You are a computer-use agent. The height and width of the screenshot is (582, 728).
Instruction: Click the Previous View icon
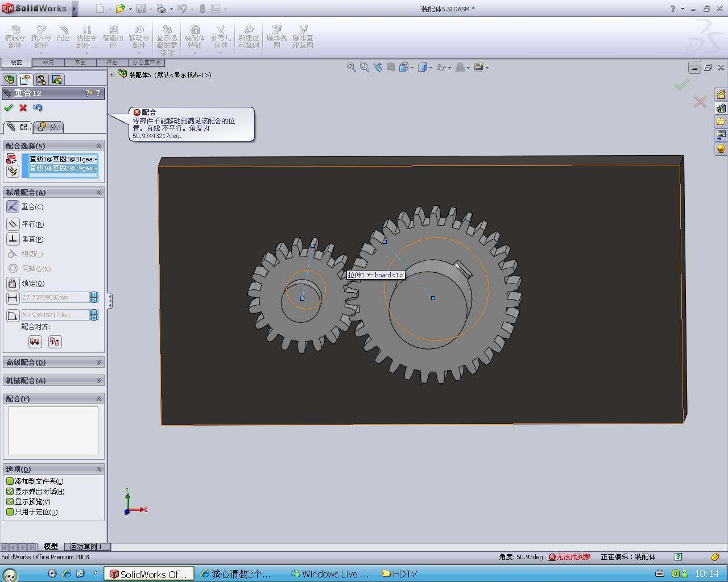tap(378, 67)
